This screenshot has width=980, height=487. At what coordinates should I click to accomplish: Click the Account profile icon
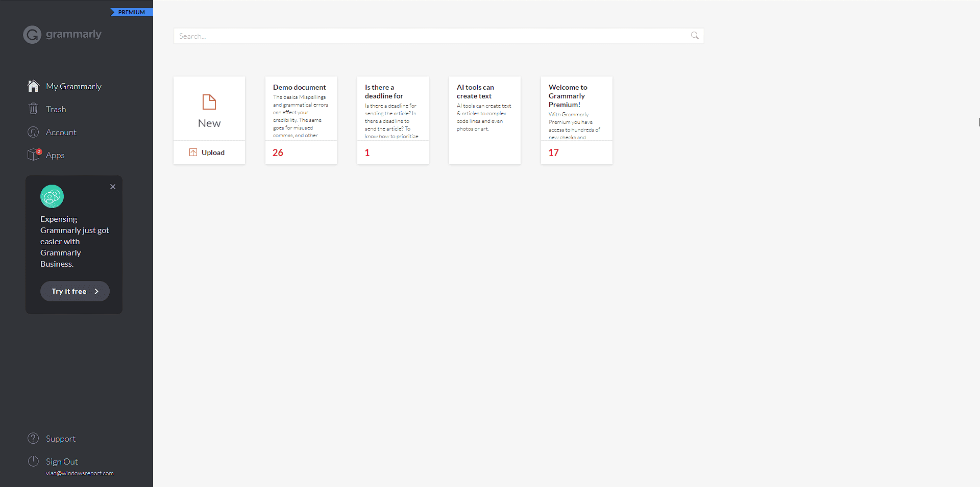[33, 132]
